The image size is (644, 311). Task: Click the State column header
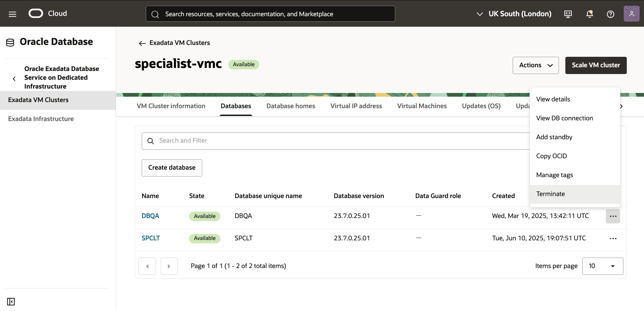tap(196, 196)
